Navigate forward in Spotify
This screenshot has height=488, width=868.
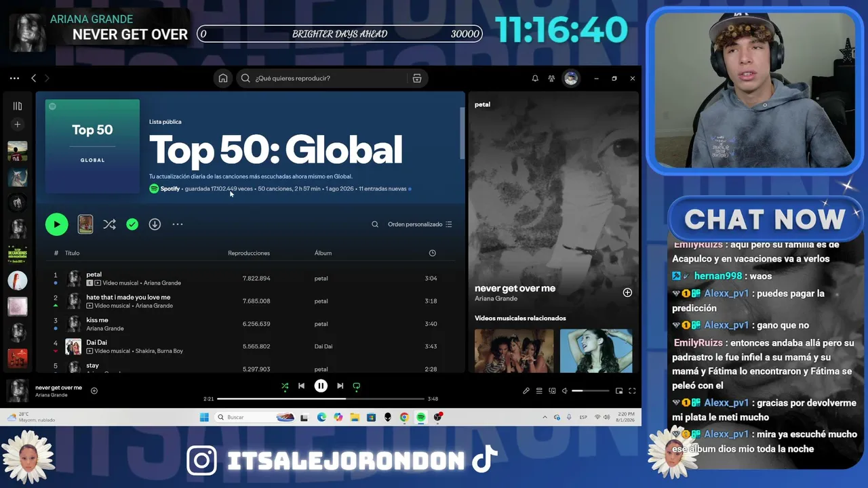click(47, 79)
